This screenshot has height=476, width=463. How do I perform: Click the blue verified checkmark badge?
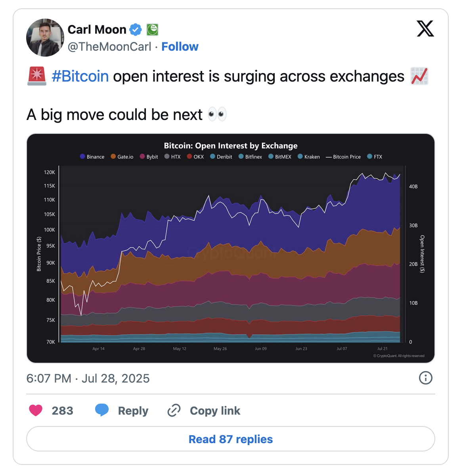pyautogui.click(x=136, y=29)
